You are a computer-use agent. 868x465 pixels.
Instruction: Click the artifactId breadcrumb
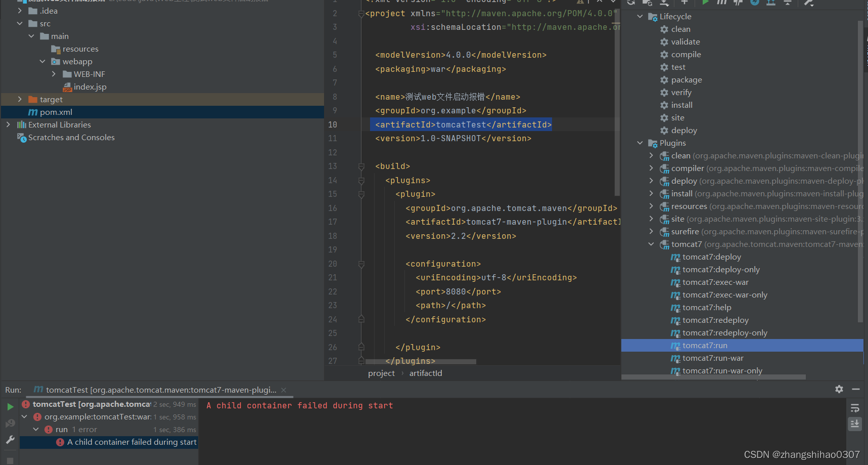[x=426, y=373]
